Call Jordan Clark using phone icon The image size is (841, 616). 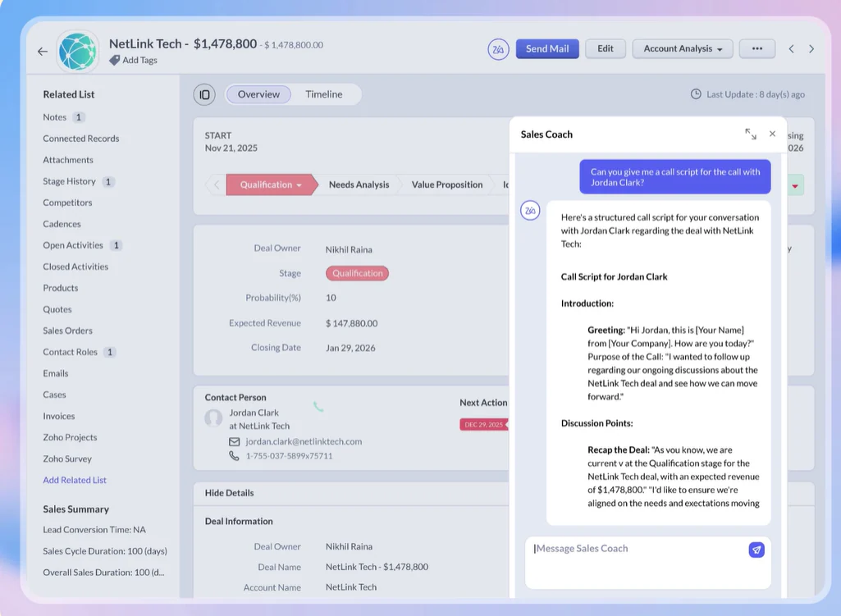[318, 407]
